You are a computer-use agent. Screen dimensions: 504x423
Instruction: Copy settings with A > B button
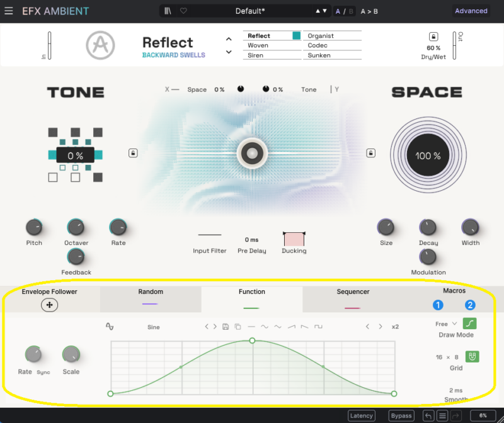[x=369, y=11]
